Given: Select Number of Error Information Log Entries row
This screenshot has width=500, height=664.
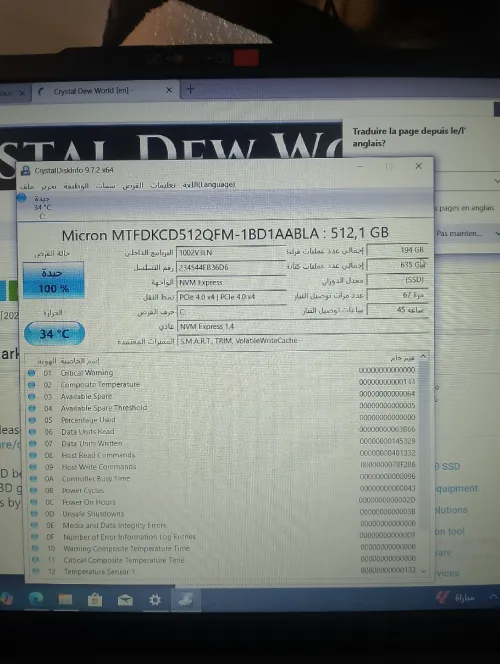Looking at the screenshot, I should [x=223, y=537].
